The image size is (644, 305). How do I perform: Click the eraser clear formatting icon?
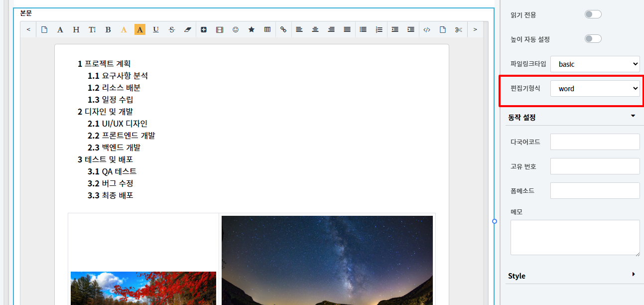[x=188, y=30]
